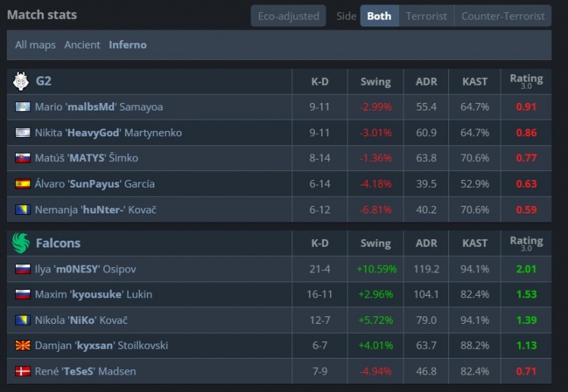Sort Falcons table by ADR column

click(x=426, y=244)
